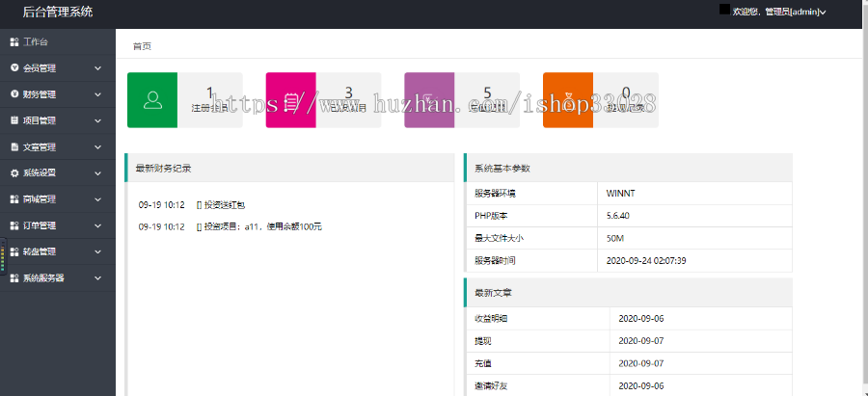Open the 收益明细 article link
868x396 pixels.
pos(489,318)
